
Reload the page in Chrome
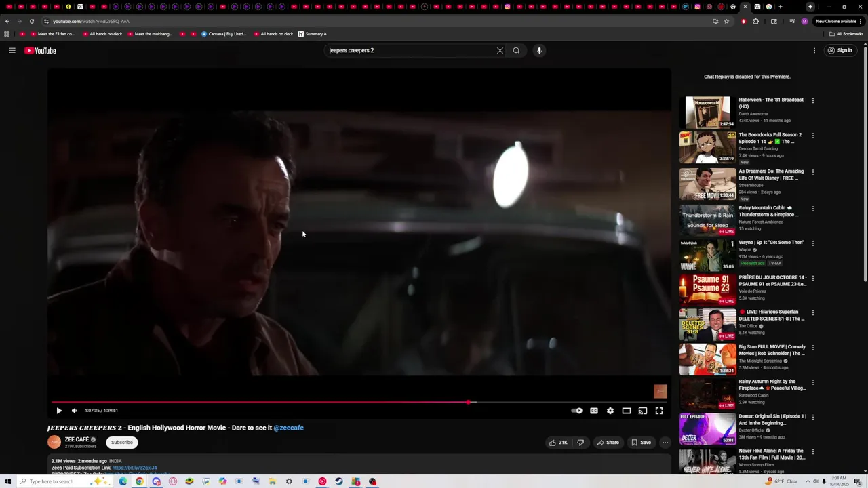point(31,21)
